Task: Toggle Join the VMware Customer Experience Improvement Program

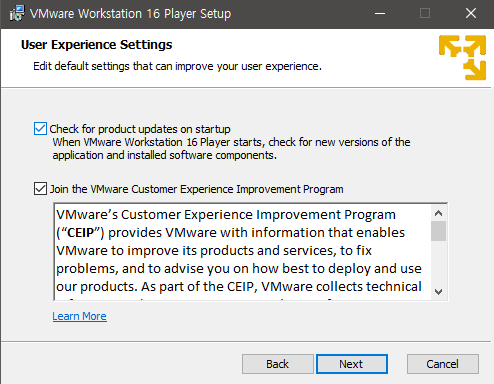Action: pos(40,189)
